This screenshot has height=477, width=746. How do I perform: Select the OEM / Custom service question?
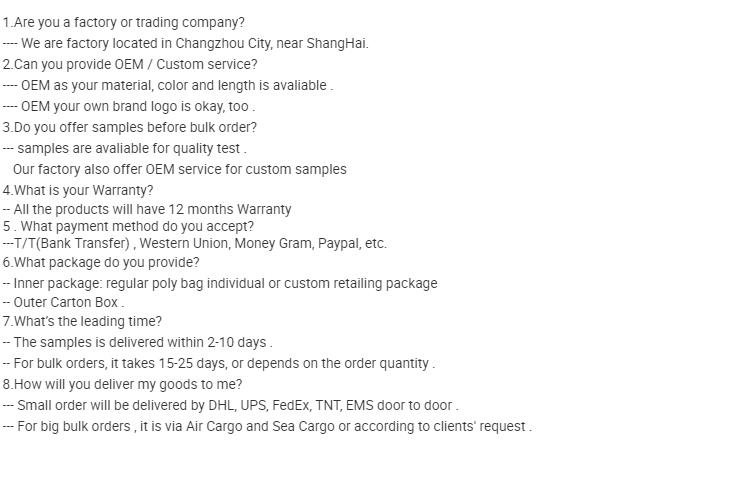130,64
